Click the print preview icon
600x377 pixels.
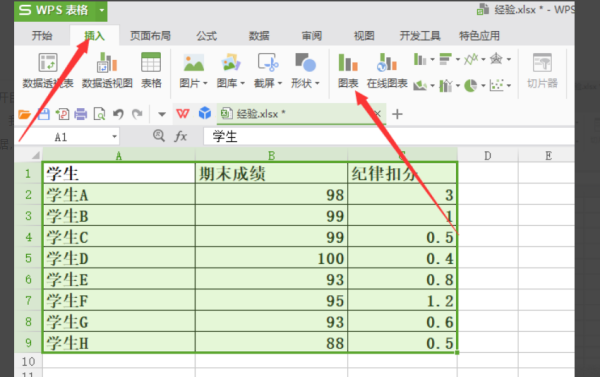(99, 114)
